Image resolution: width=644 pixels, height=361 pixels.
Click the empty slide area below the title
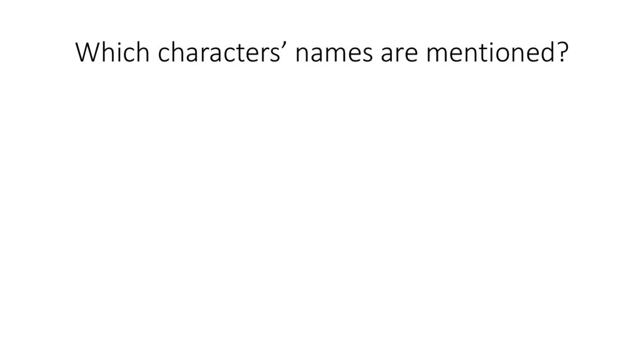coord(322,208)
